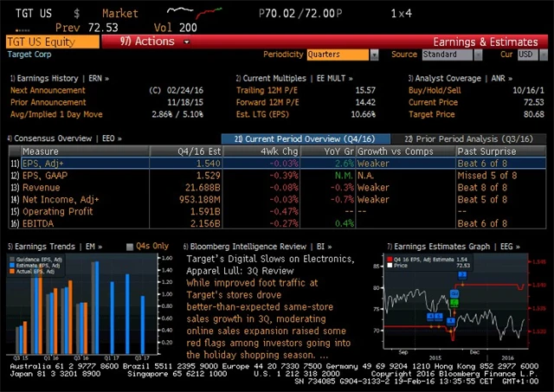Select the Revenue measure row
The image size is (554, 392).
pyautogui.click(x=42, y=187)
